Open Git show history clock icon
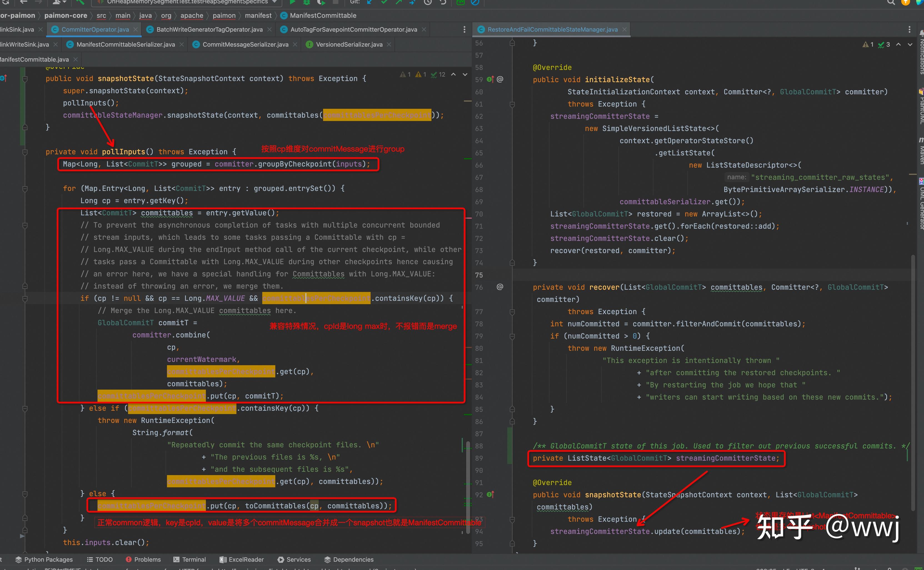Screen dimensions: 924x570 [428, 2]
